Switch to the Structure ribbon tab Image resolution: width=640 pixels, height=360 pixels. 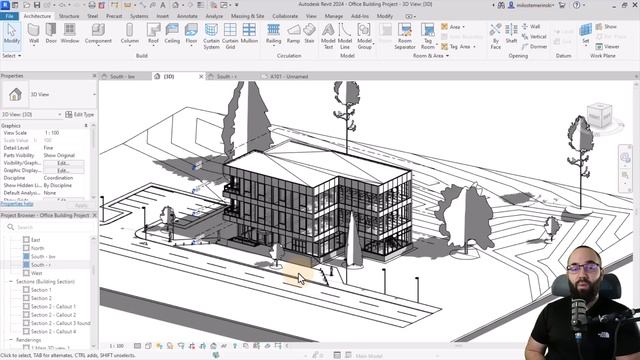click(x=69, y=16)
